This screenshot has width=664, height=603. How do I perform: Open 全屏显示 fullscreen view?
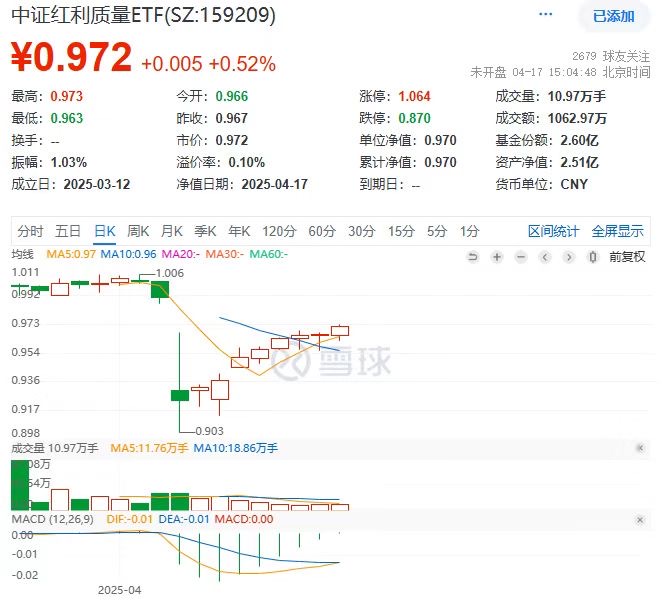pyautogui.click(x=617, y=231)
